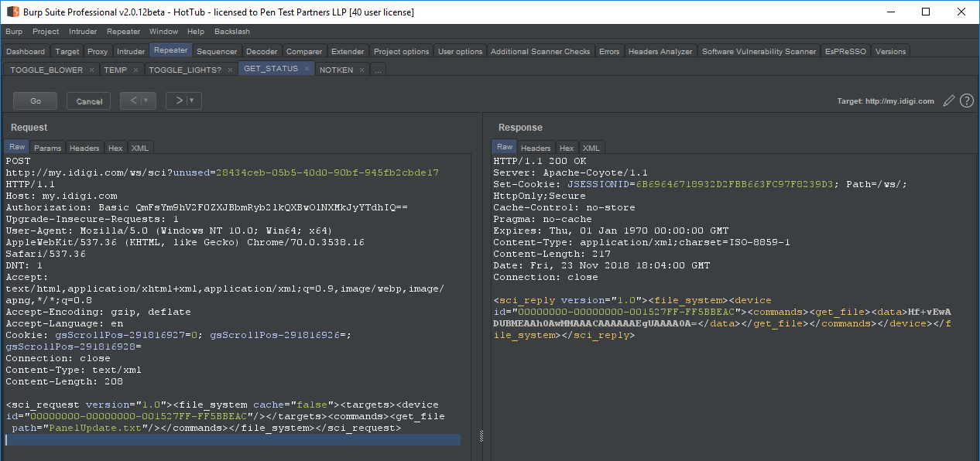The height and width of the screenshot is (461, 980).
Task: Open the Help menu
Action: click(196, 32)
